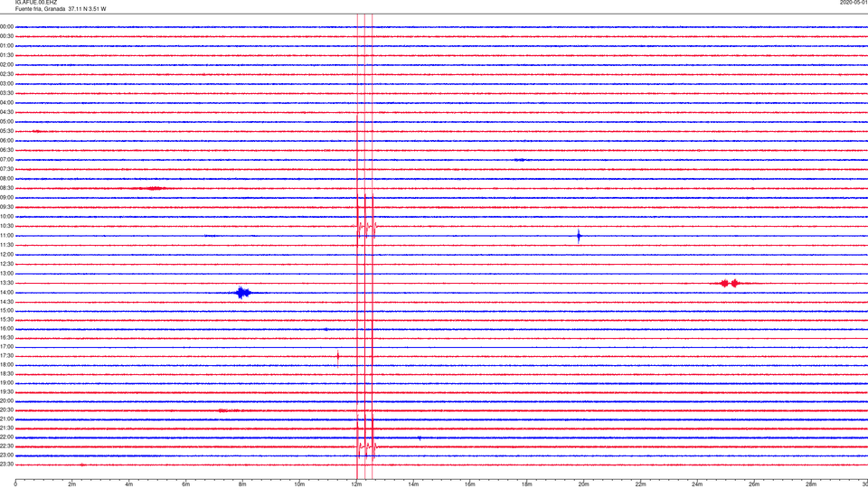The width and height of the screenshot is (868, 488).
Task: Select the 00:00 trace time label
Action: (7, 26)
